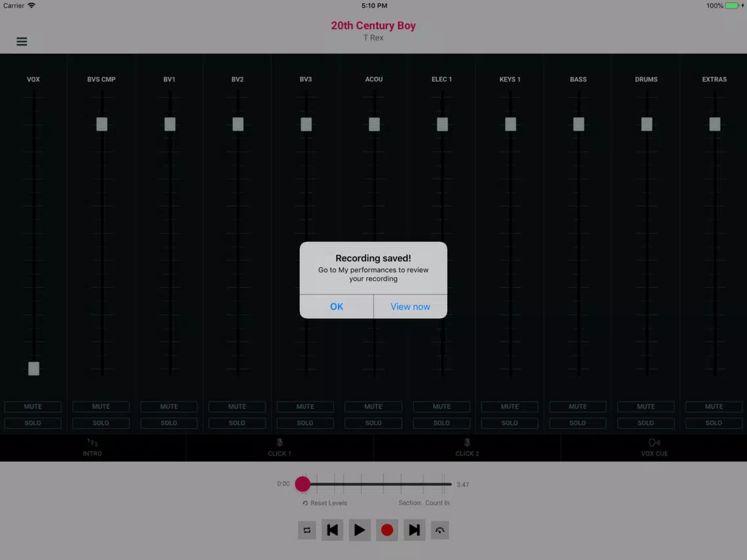This screenshot has width=747, height=560.
Task: Toggle the INTRO count-in option
Action: point(93,448)
